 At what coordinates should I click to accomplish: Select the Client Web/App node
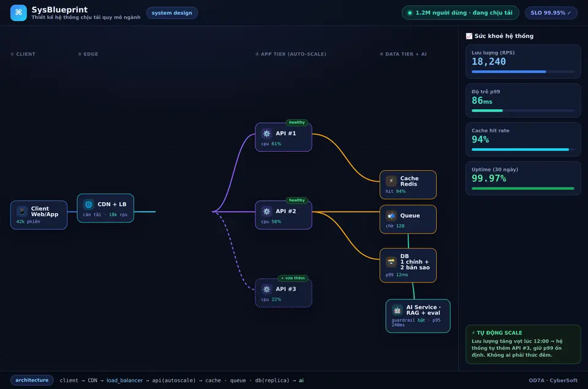[39, 215]
